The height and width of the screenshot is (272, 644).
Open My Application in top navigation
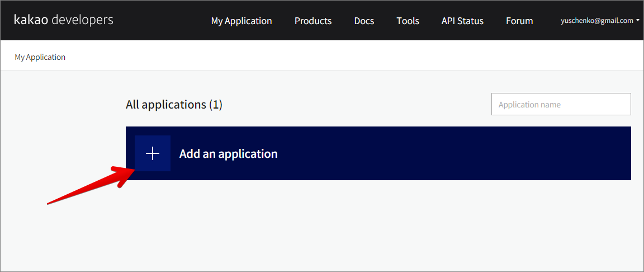(241, 21)
